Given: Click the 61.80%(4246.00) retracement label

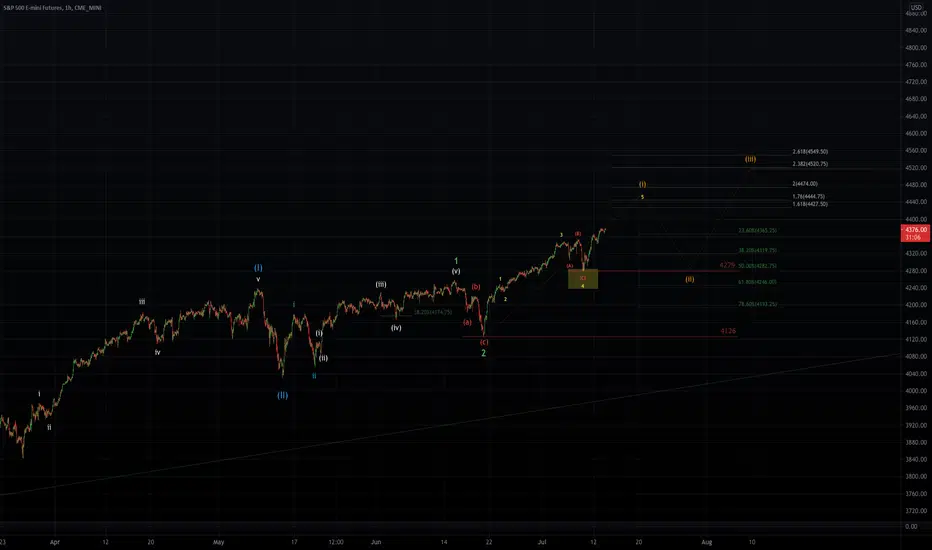Looking at the screenshot, I should [x=757, y=282].
